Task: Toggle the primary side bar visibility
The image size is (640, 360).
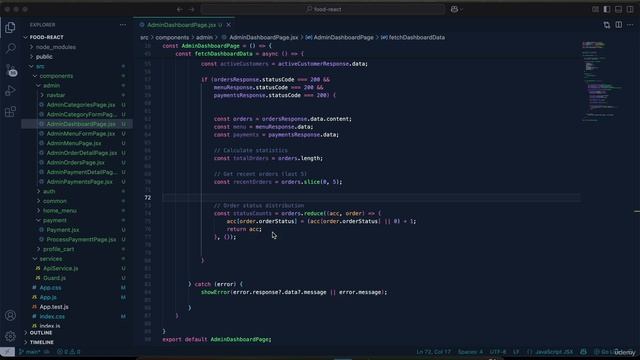Action: tap(607, 9)
